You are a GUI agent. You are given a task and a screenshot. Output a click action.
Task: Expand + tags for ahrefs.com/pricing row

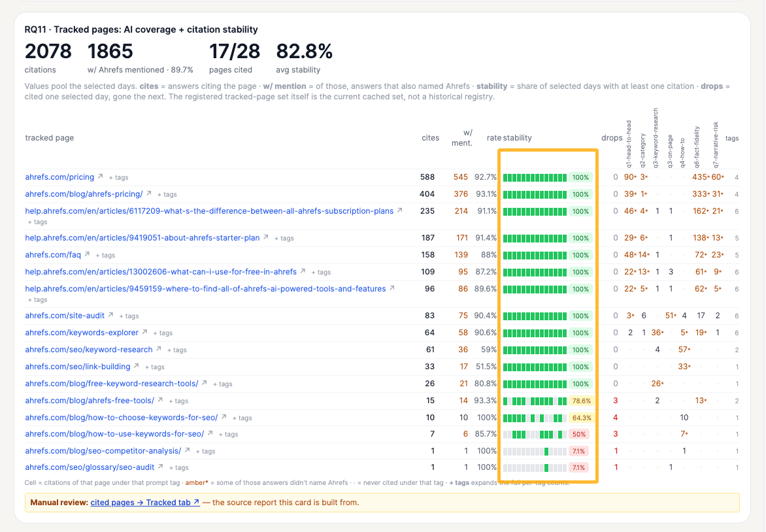tap(119, 177)
